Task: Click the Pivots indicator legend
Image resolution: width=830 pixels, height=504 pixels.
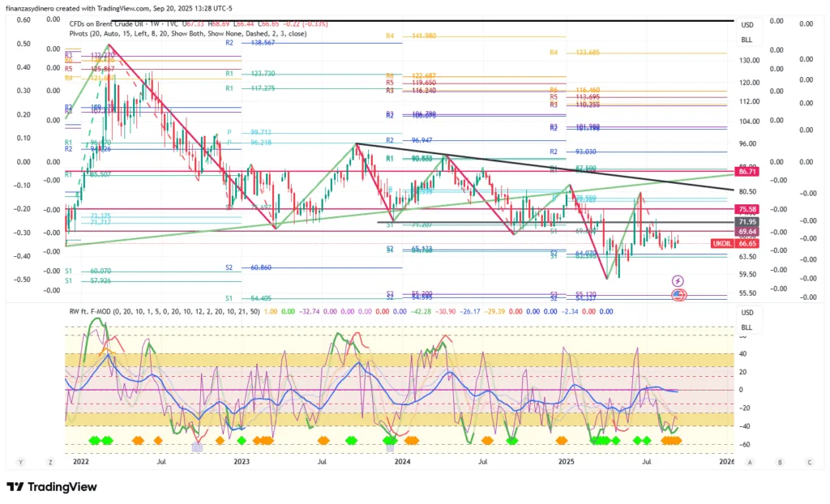Action: tap(188, 33)
